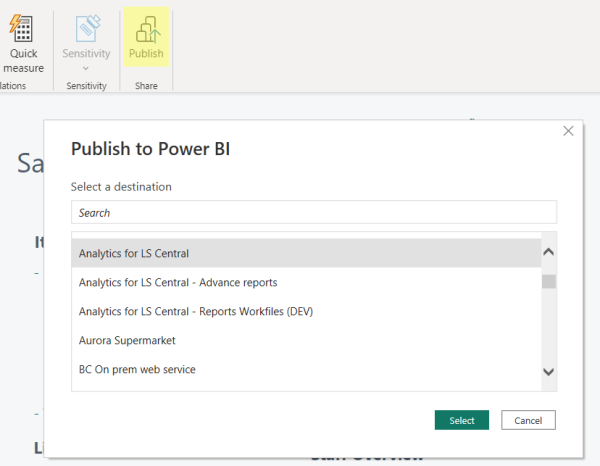Click the scrollbar track below the thumb
The height and width of the screenshot is (466, 600).
click(548, 325)
